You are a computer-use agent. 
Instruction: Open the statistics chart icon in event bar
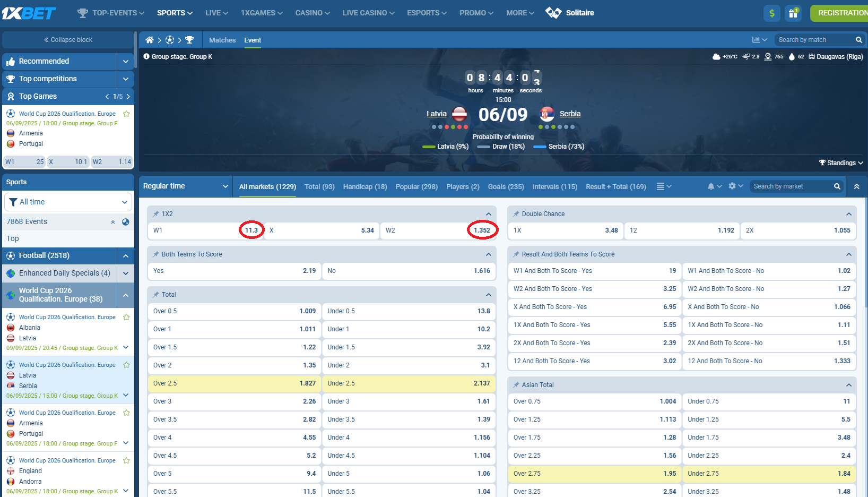click(756, 40)
